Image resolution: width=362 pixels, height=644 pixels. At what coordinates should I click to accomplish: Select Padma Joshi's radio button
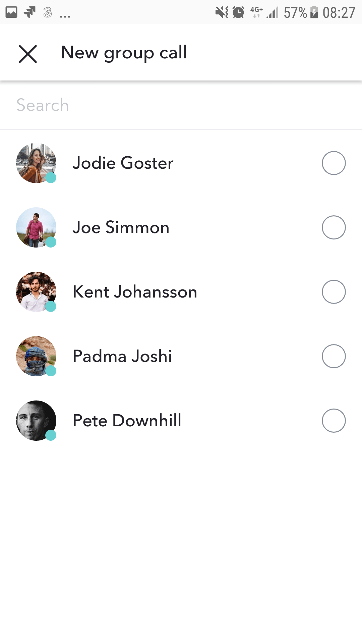click(x=334, y=356)
